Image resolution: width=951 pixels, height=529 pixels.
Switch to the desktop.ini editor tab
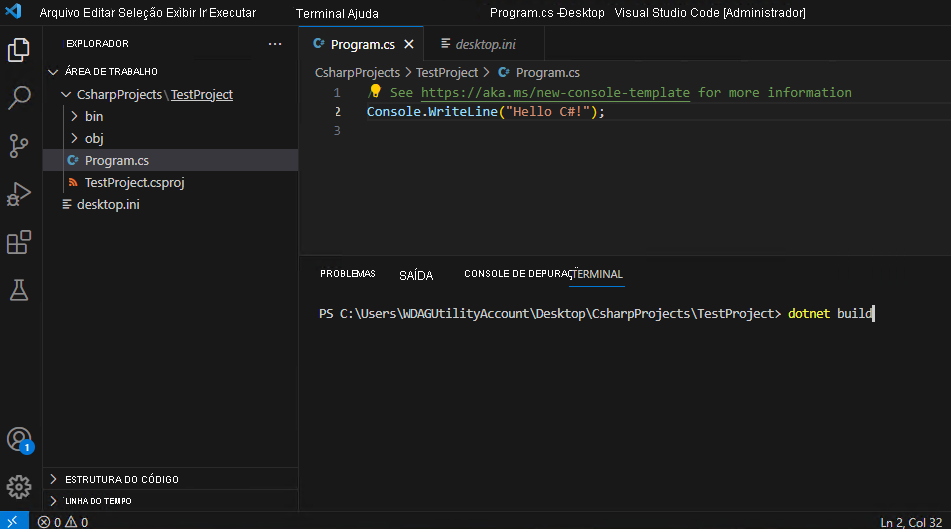pyautogui.click(x=484, y=44)
